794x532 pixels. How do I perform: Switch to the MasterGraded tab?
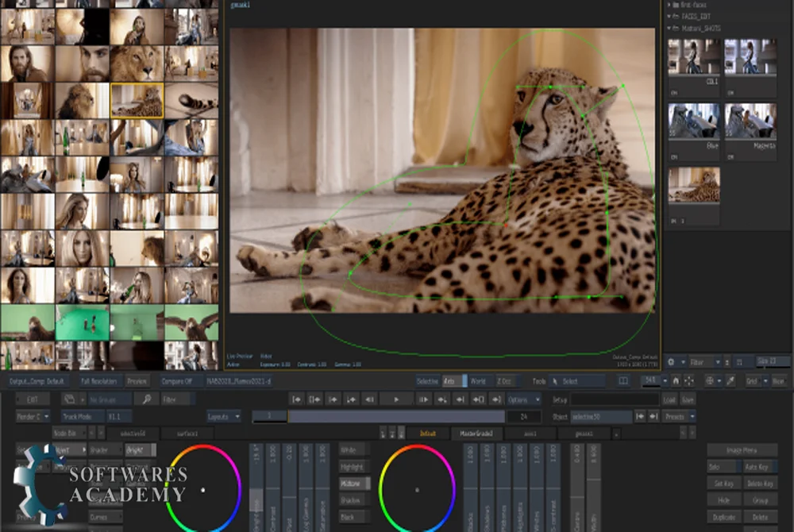[476, 434]
